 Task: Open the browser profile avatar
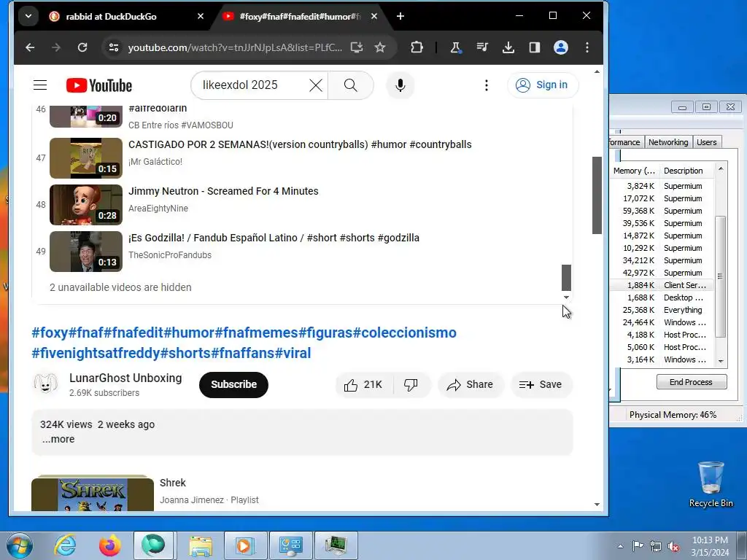coord(561,47)
